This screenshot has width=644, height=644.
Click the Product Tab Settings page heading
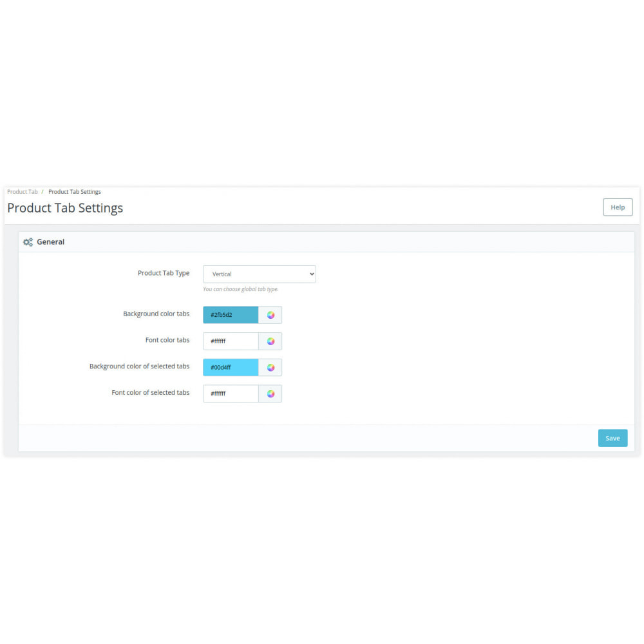point(65,208)
